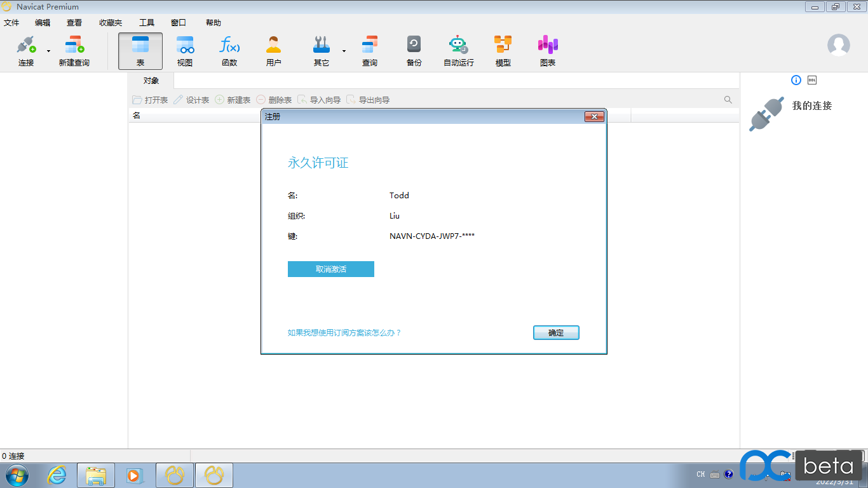Open New Query (新建查询) tool

pyautogui.click(x=74, y=51)
